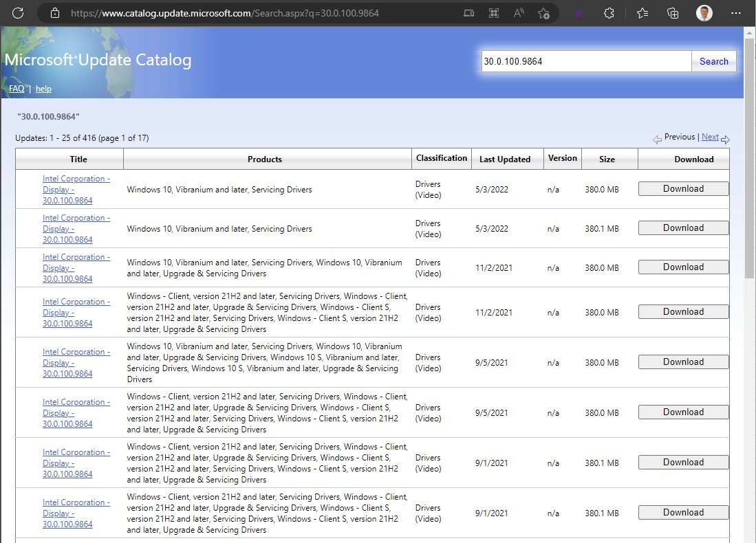Open the browser three-dots menu

click(x=735, y=13)
